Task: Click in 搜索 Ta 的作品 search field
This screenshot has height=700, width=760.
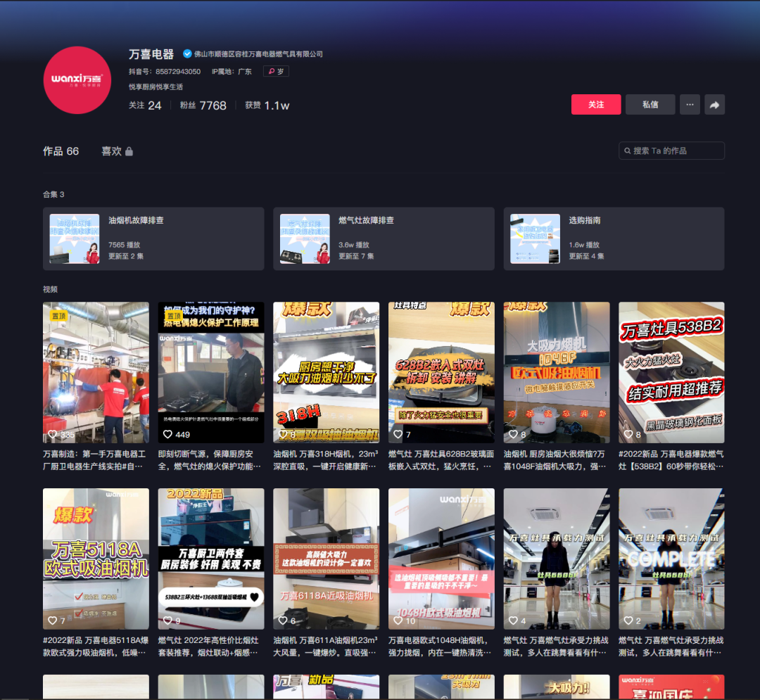Action: [x=672, y=151]
